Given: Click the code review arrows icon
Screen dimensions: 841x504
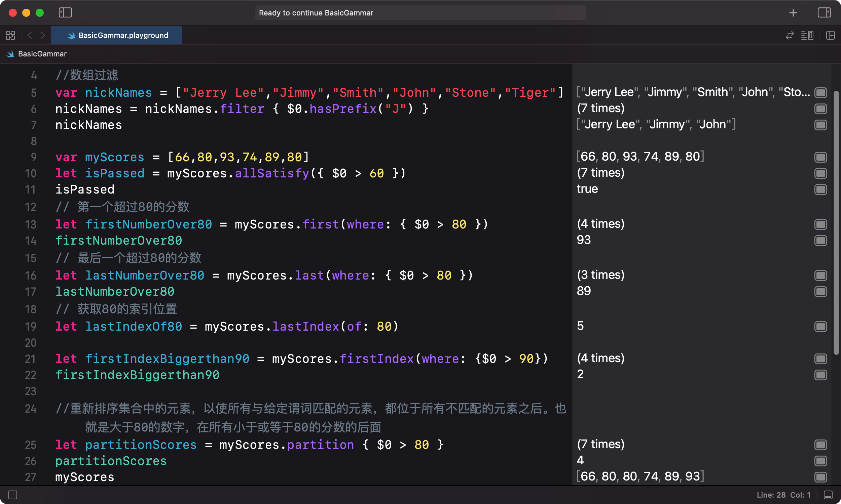Looking at the screenshot, I should coord(790,35).
